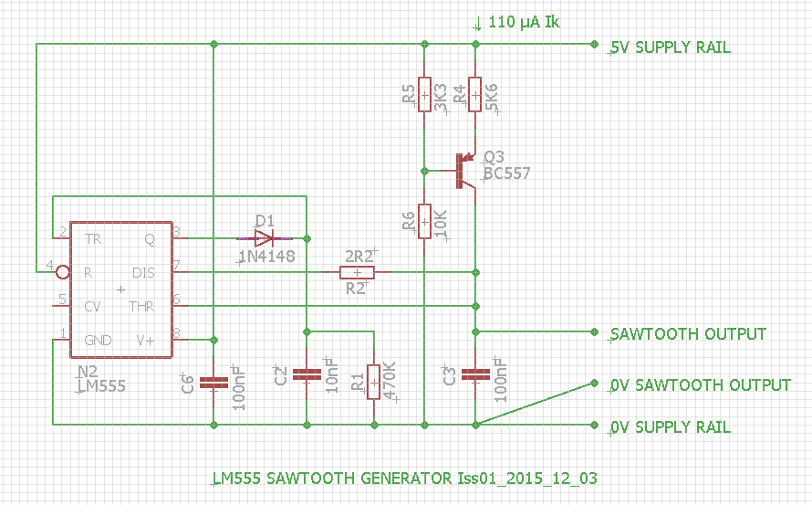
Task: Click the 100nF value of C6
Action: [x=239, y=388]
